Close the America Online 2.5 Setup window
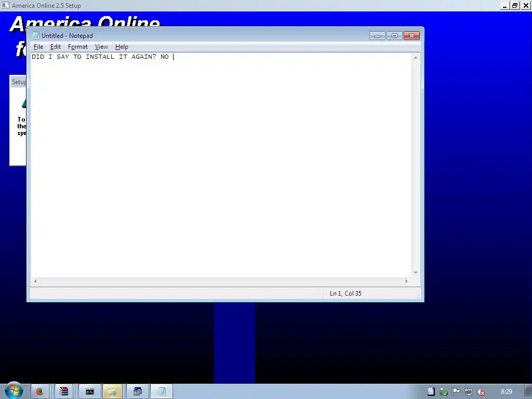The width and height of the screenshot is (532, 399). (x=526, y=5)
